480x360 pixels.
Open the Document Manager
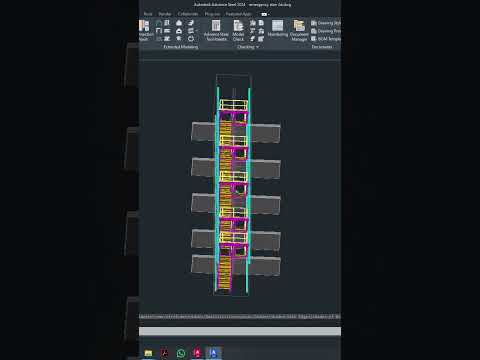(x=299, y=30)
